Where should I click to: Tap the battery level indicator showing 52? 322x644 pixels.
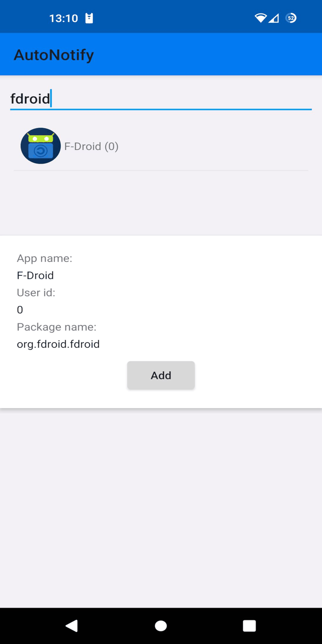(291, 18)
